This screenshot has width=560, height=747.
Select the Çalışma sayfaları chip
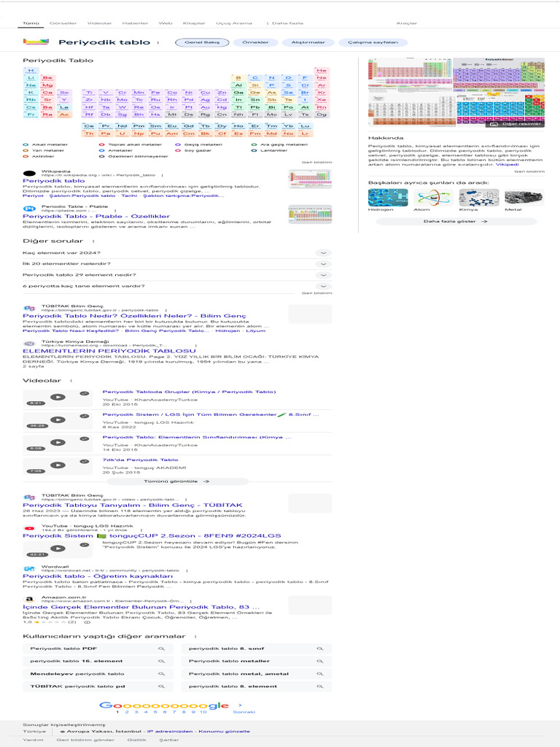coord(373,42)
